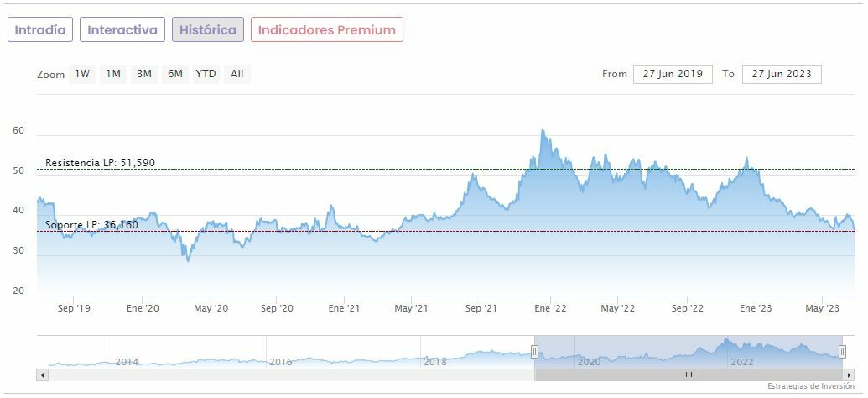Viewport: 868px width, 398px height.
Task: Click the left range handle in navigator
Action: [x=534, y=352]
